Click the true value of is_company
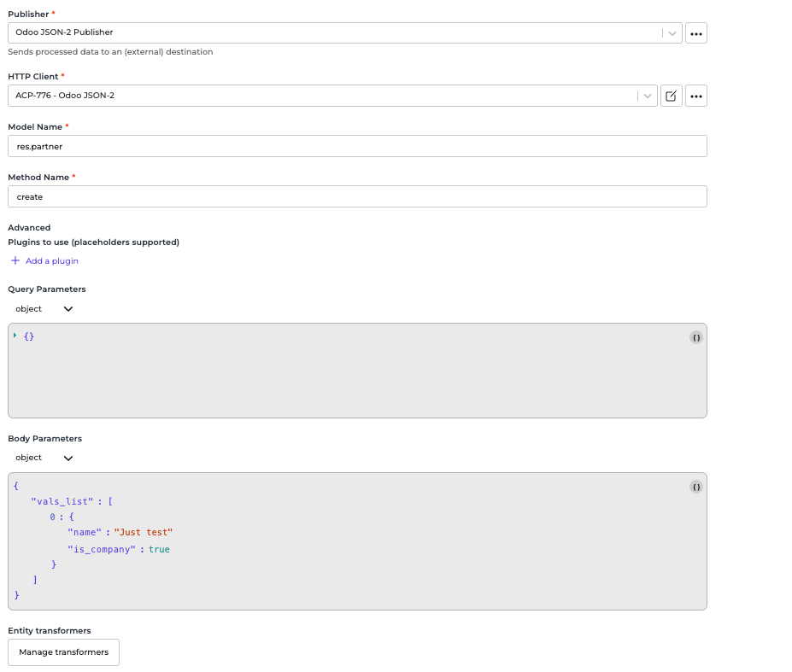Image resolution: width=792 pixels, height=672 pixels. coord(159,549)
